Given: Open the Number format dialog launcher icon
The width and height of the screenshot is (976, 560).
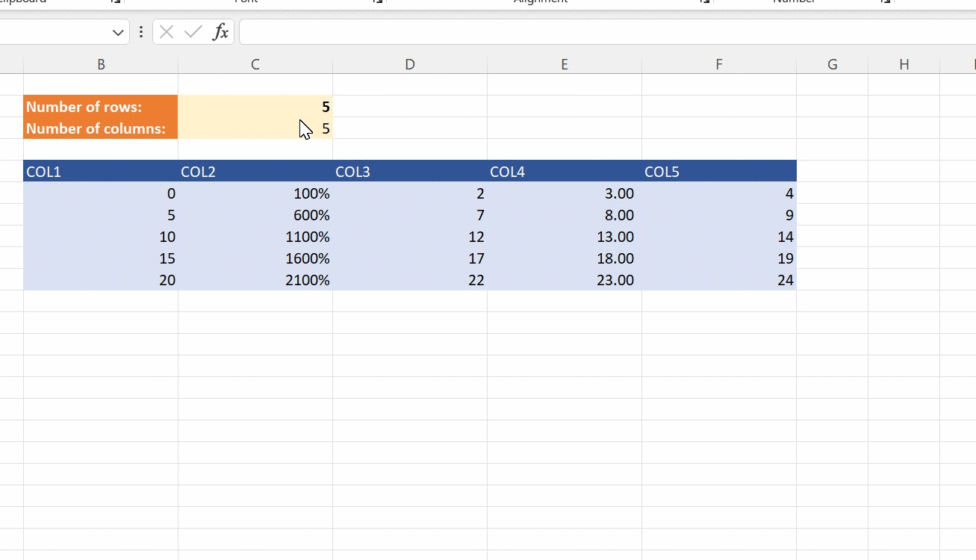Looking at the screenshot, I should pyautogui.click(x=884, y=2).
